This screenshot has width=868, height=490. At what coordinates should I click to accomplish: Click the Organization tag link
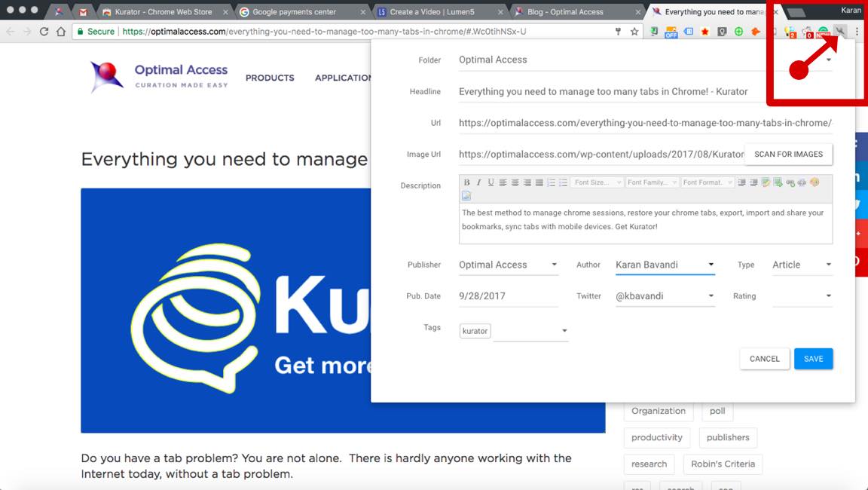[659, 411]
